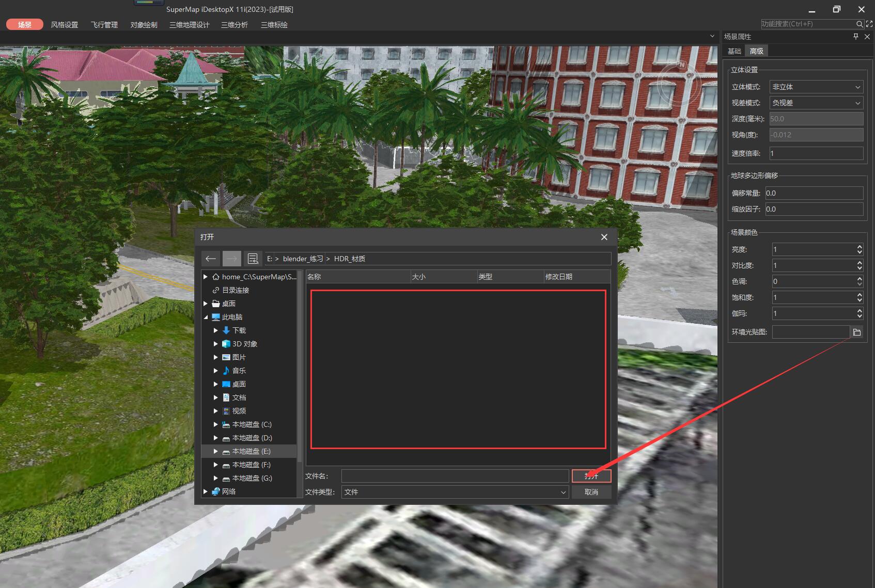Screen dimensions: 875x588
Task: Click the 缩放因子 input field
Action: coord(814,209)
